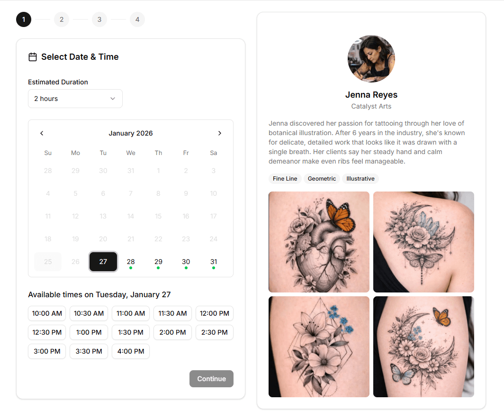
Task: Select January 30 on the calendar
Action: coord(186,262)
